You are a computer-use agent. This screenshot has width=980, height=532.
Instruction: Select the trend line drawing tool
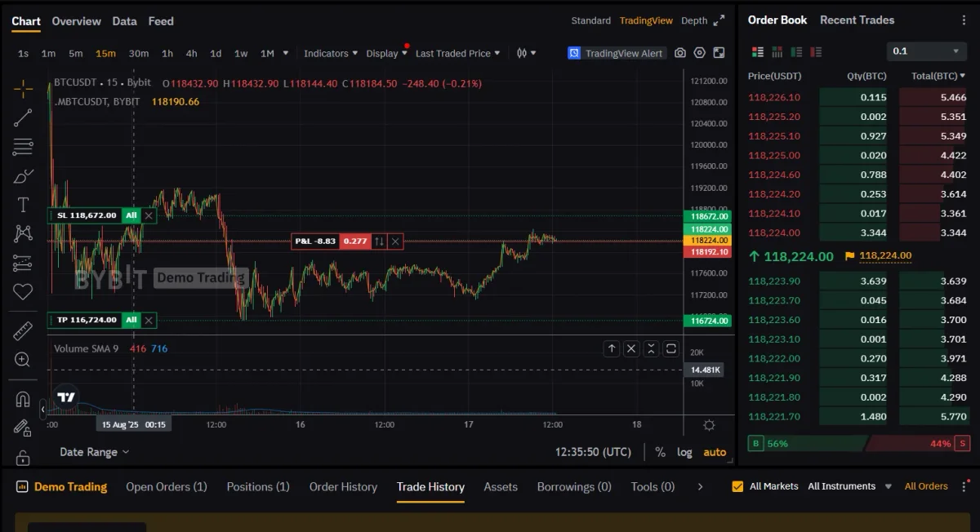23,118
